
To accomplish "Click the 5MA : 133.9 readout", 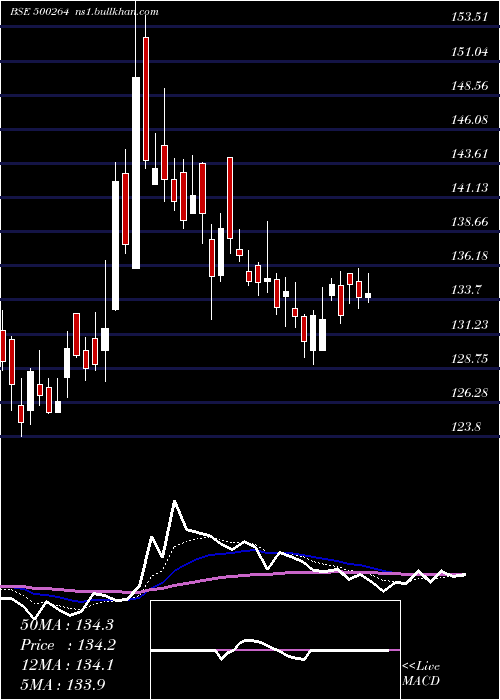I will click(x=63, y=684).
